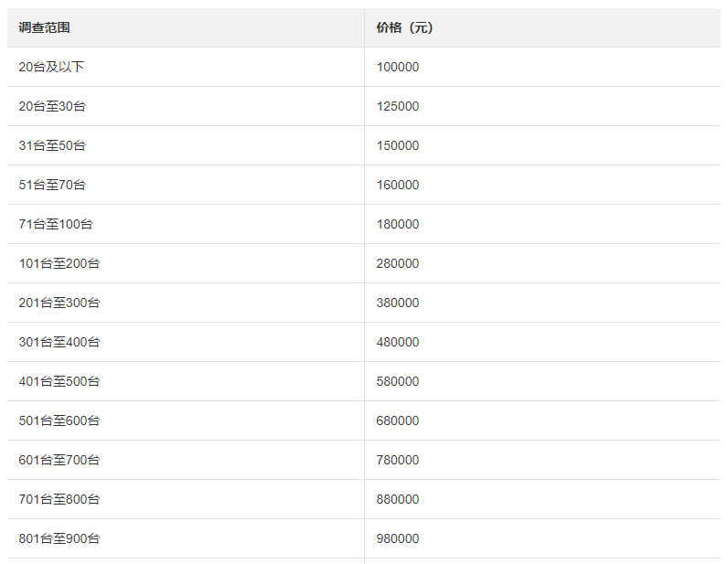Select the 801台至900台 row label
The image size is (728, 564).
click(59, 538)
